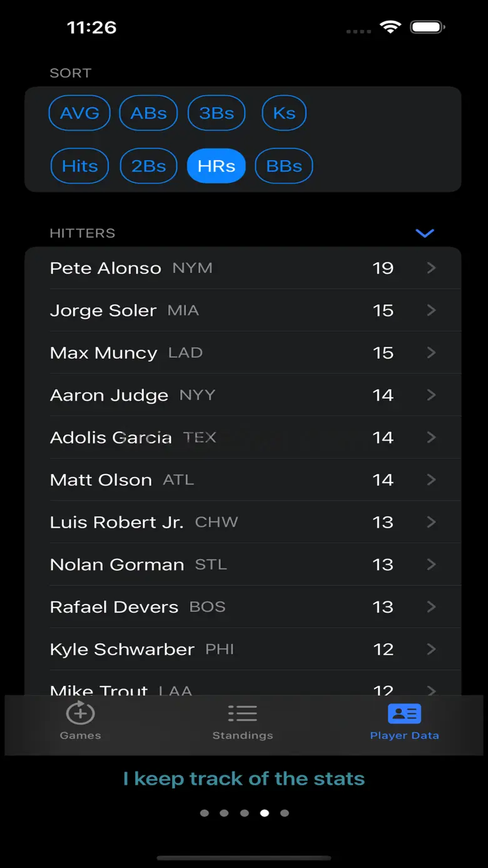Viewport: 488px width, 868px height.
Task: Tap chevron arrow beside Kyle Schwarber
Action: tap(431, 649)
